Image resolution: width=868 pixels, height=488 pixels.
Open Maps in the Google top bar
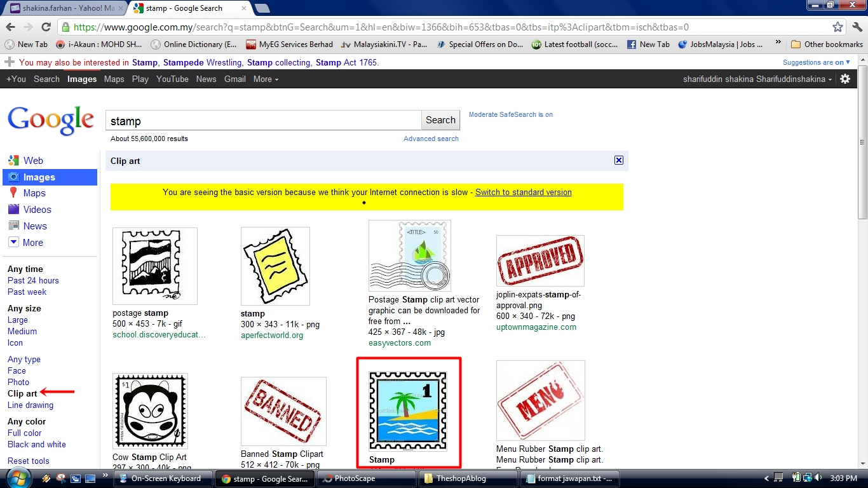(x=114, y=79)
